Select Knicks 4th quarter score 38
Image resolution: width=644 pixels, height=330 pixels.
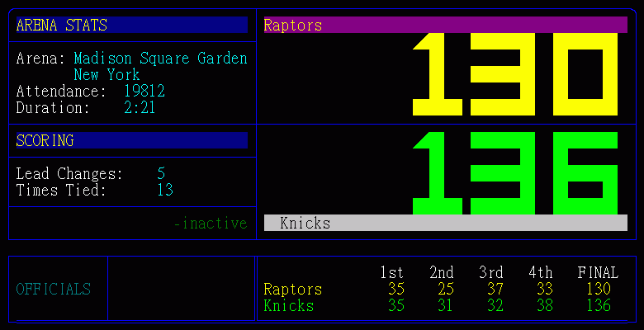click(x=545, y=306)
